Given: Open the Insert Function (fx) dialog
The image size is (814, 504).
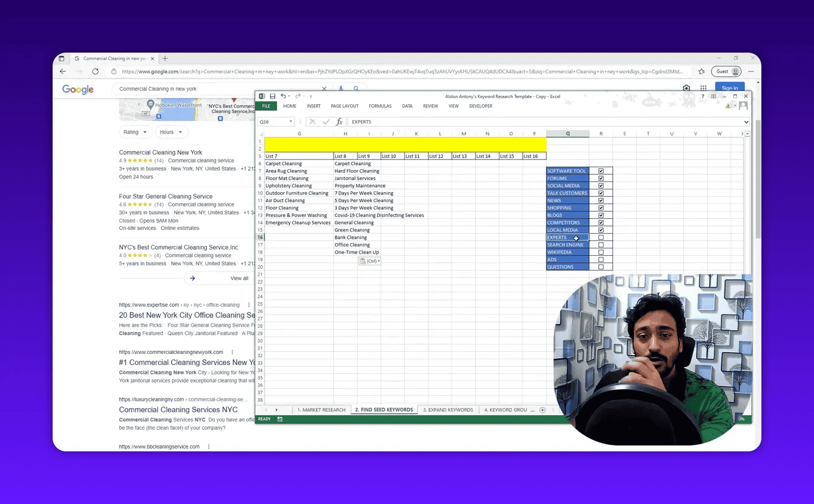Looking at the screenshot, I should pos(339,121).
